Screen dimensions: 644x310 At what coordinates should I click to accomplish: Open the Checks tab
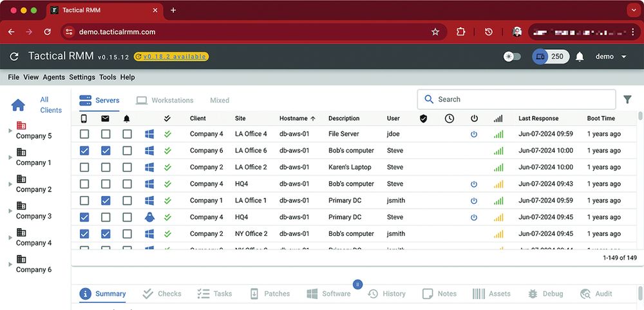tap(162, 293)
